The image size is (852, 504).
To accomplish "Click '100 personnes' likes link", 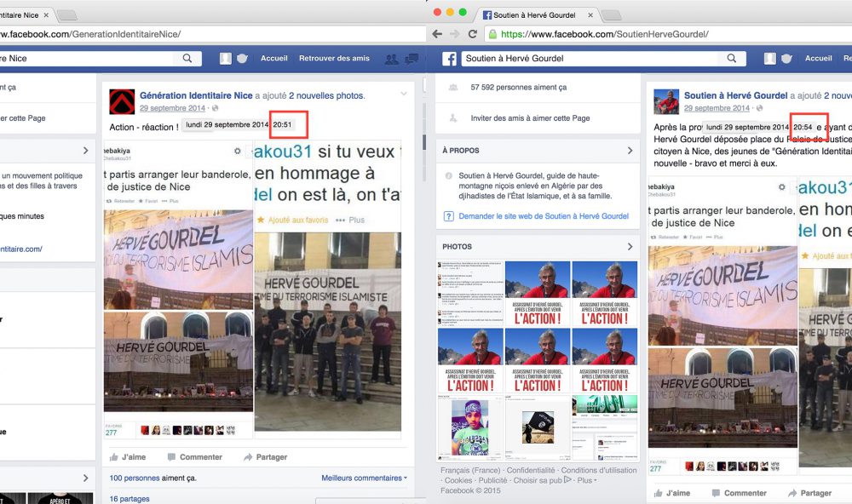I will point(135,478).
